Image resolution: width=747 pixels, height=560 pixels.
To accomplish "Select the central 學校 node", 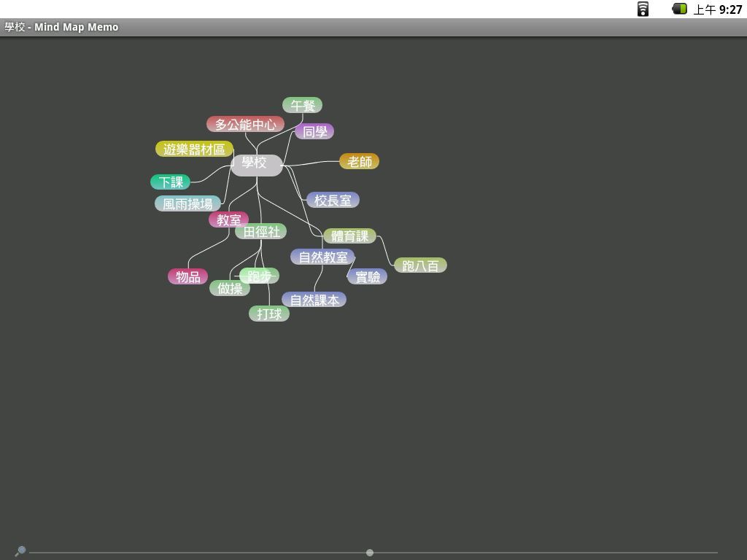I will click(256, 164).
